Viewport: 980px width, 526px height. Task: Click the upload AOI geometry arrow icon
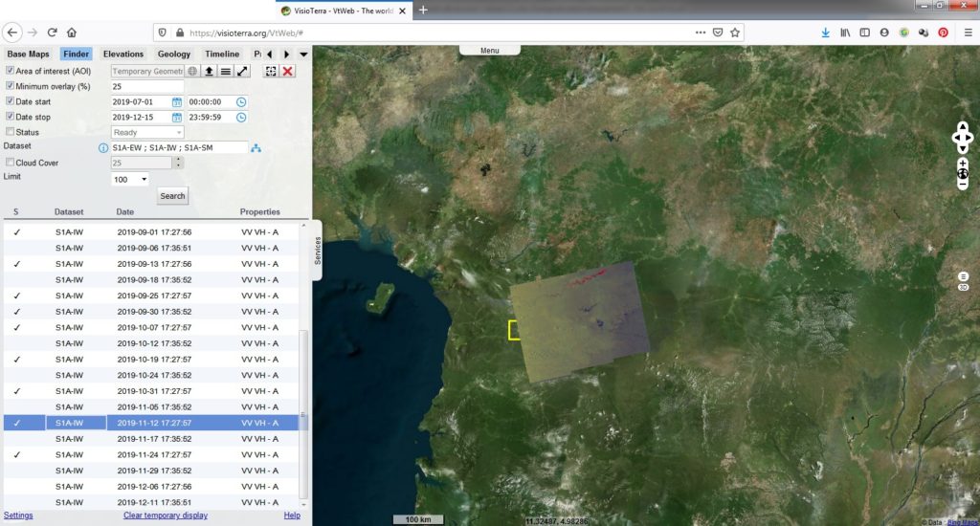click(x=209, y=71)
